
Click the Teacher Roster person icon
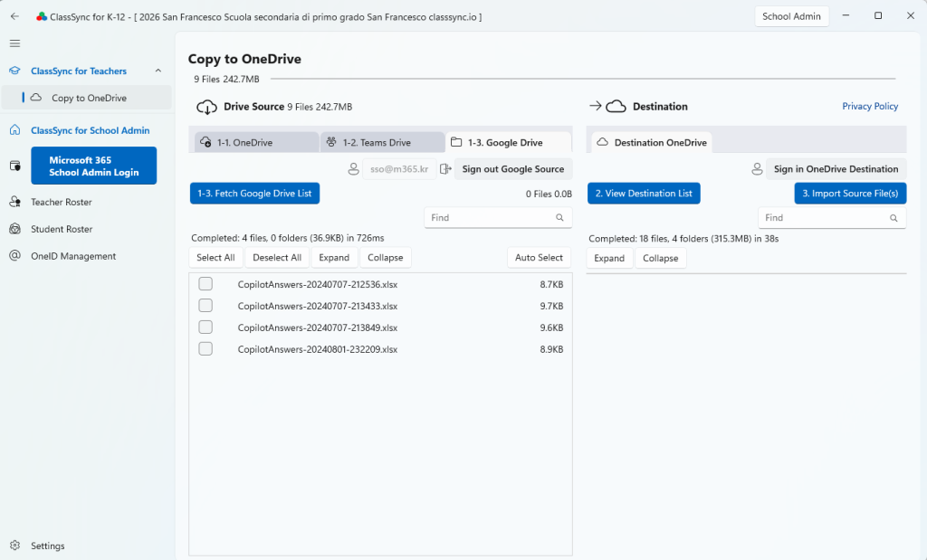pyautogui.click(x=14, y=202)
